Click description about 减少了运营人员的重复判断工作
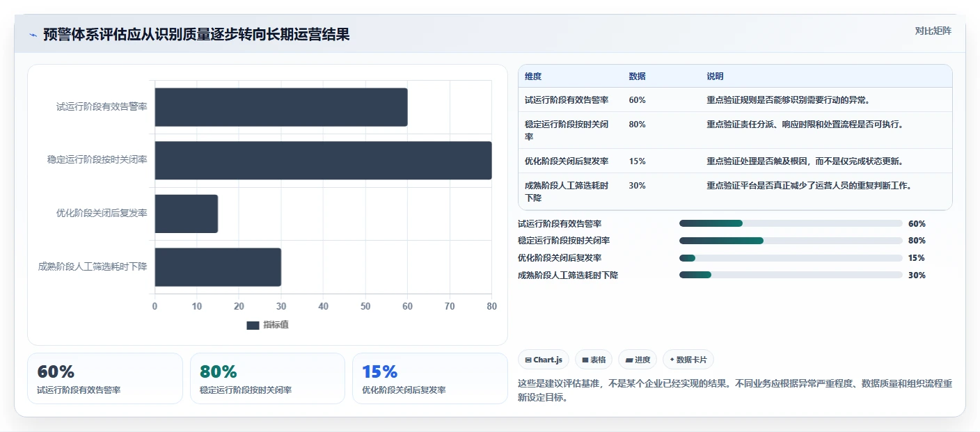This screenshot has height=432, width=980. click(x=809, y=186)
